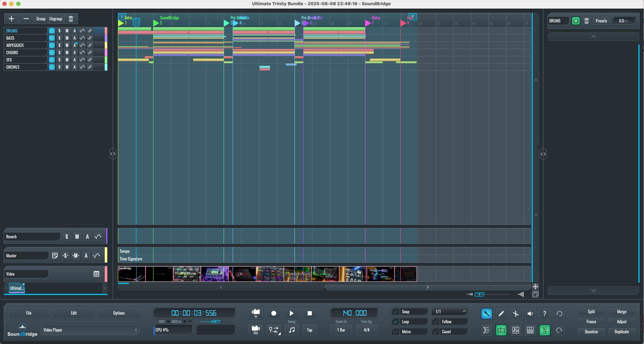This screenshot has height=344, width=644.
Task: Open the Video track window icon
Action: (x=96, y=274)
